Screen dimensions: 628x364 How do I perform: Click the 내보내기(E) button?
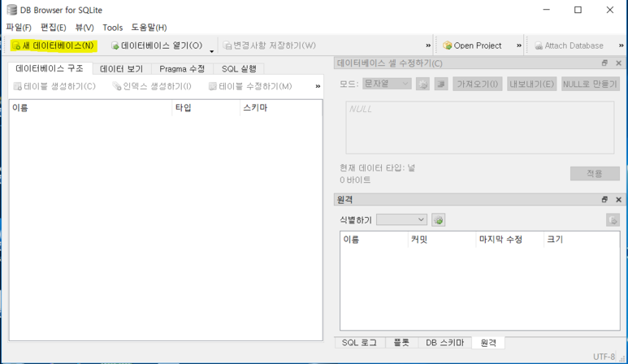(x=531, y=84)
